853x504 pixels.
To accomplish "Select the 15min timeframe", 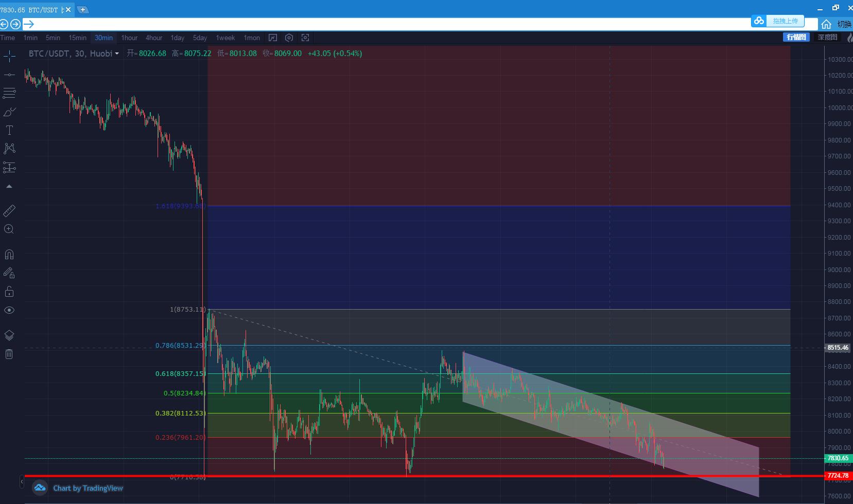I will [x=77, y=38].
